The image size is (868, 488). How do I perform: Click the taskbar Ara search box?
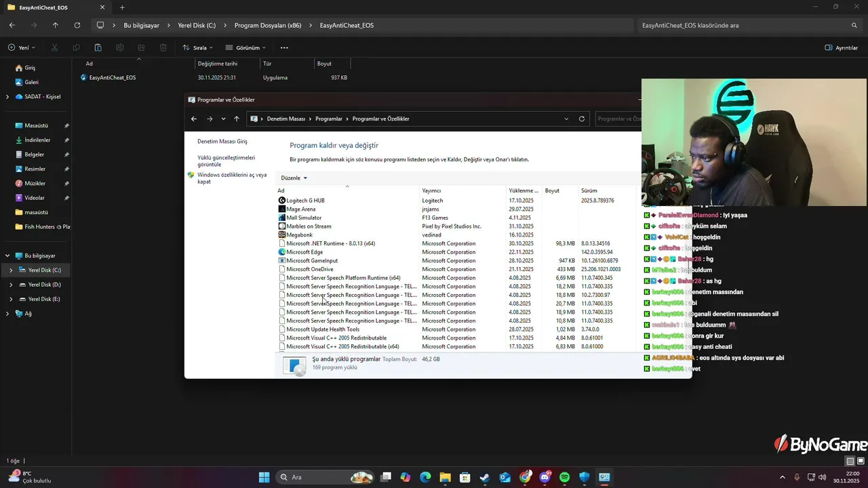[326, 477]
